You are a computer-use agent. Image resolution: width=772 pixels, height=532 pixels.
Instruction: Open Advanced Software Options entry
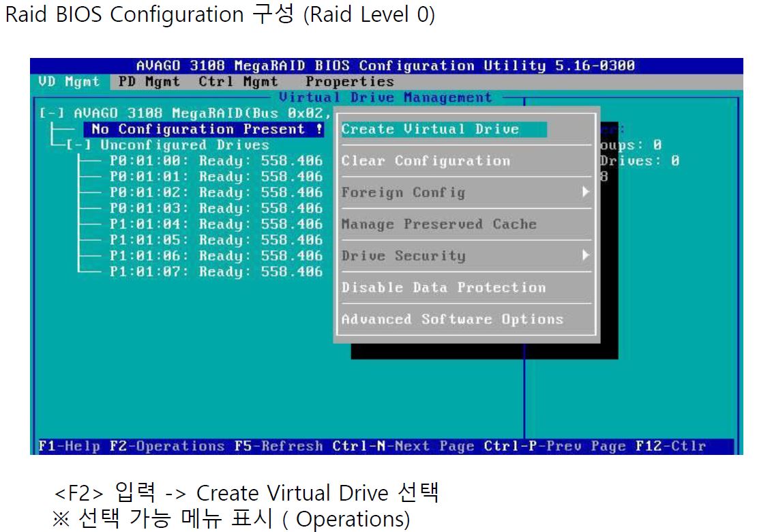pyautogui.click(x=452, y=319)
